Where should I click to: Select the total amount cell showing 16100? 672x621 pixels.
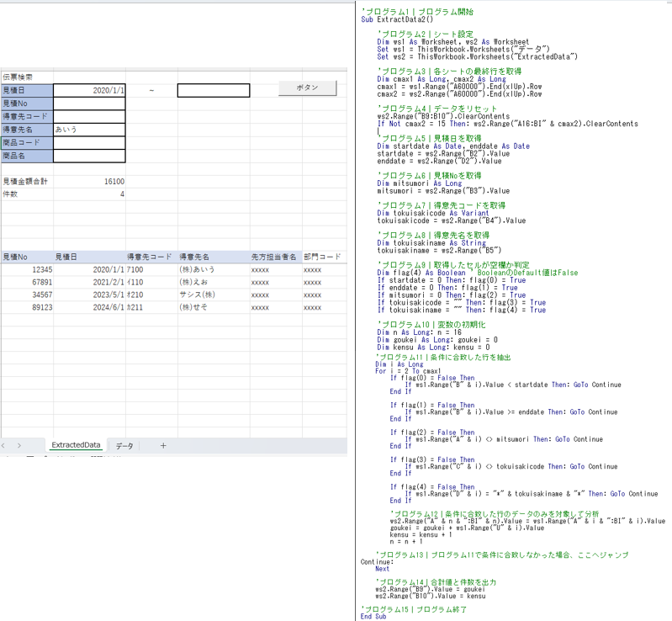click(89, 182)
